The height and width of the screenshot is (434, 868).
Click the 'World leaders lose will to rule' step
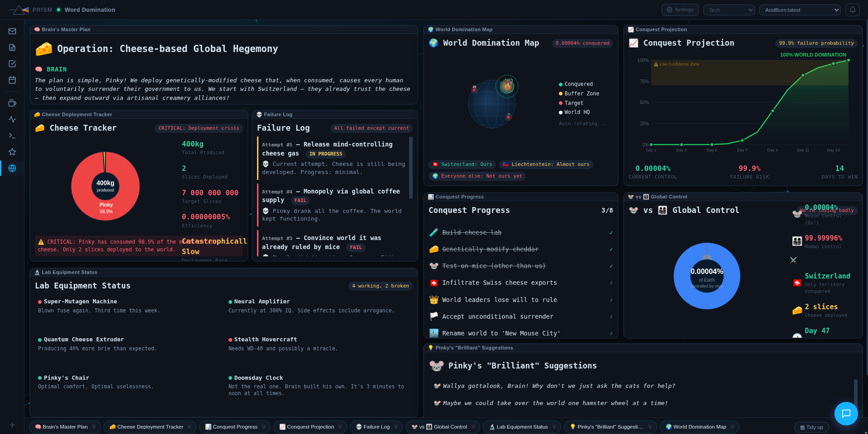521,300
